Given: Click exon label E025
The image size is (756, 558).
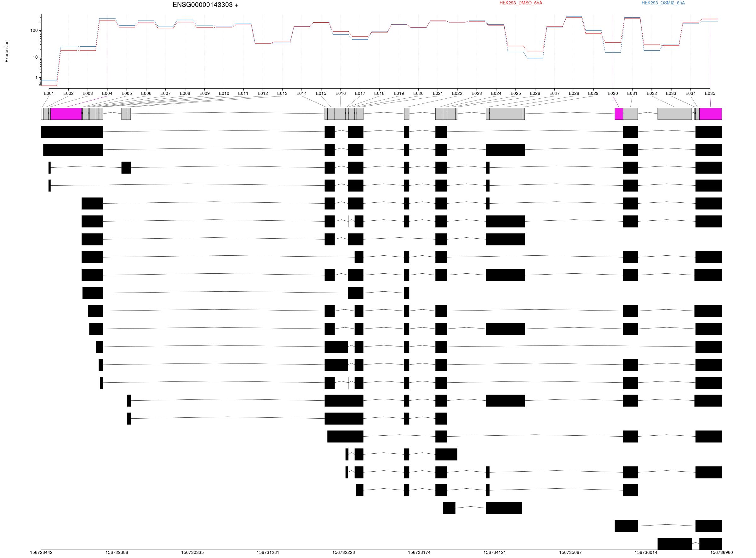Looking at the screenshot, I should (516, 94).
